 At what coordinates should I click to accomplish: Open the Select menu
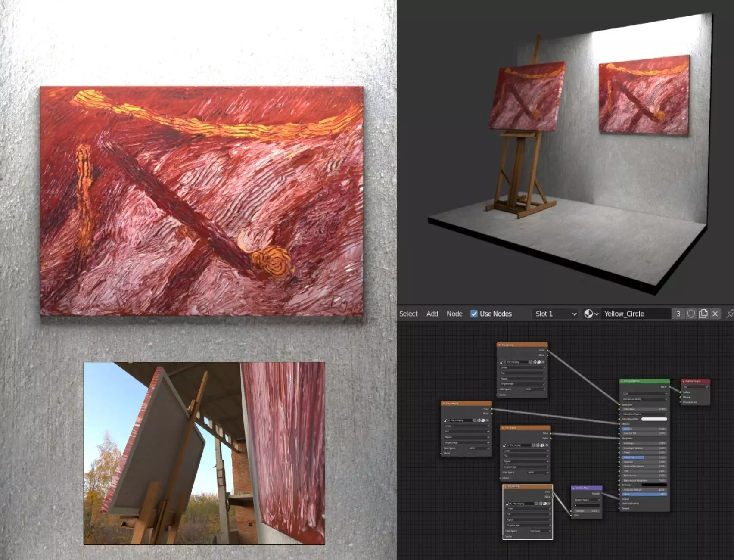pyautogui.click(x=408, y=314)
